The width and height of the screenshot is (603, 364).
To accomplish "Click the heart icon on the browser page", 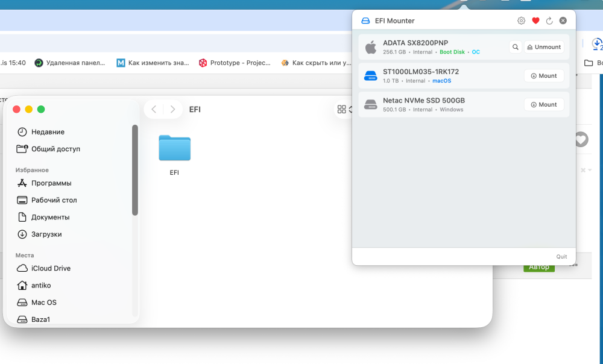I will click(581, 139).
